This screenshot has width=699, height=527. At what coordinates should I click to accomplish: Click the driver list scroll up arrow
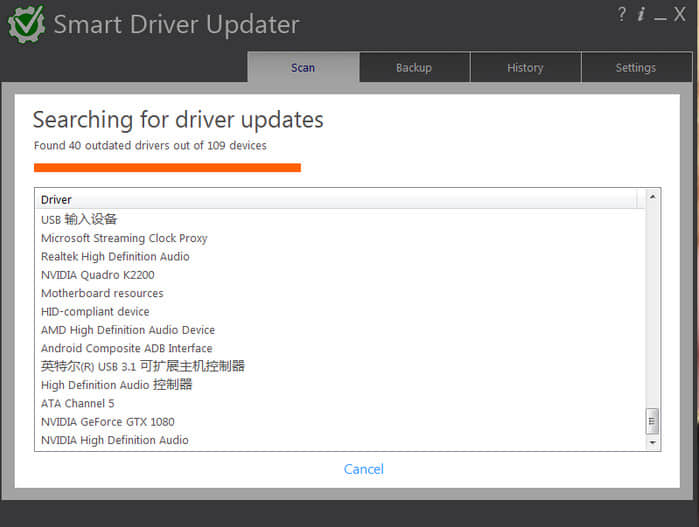[652, 197]
